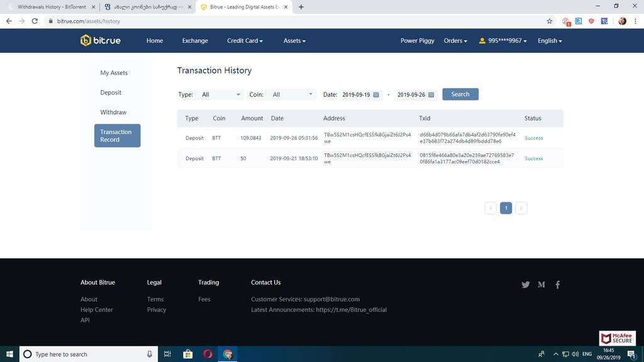Open Task View on the taskbar
This screenshot has height=362, width=644.
coord(167,354)
